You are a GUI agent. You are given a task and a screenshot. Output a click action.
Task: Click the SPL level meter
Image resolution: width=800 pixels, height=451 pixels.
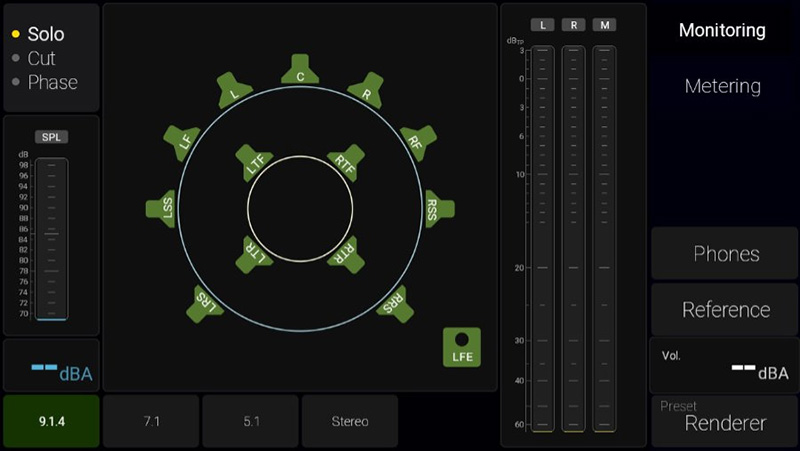click(x=51, y=238)
